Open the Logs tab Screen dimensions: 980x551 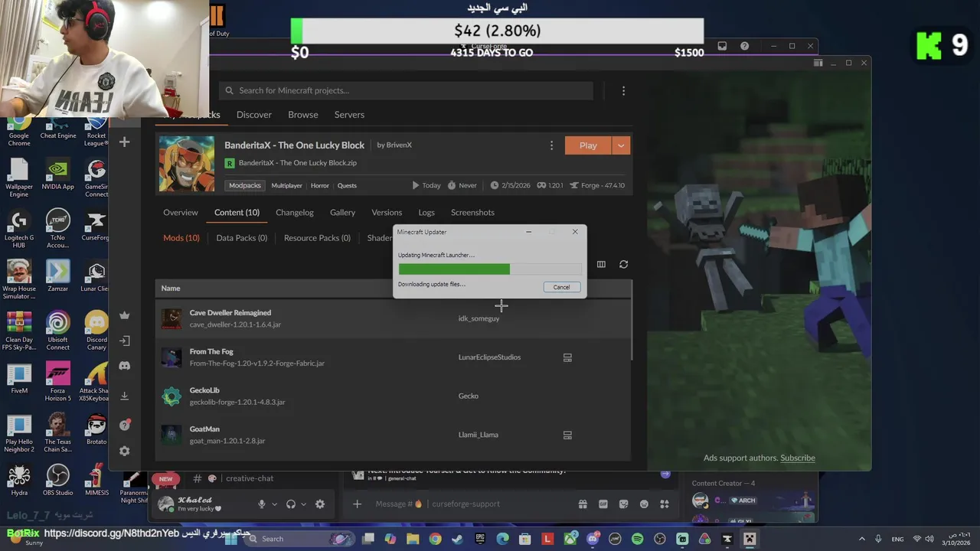pyautogui.click(x=426, y=213)
